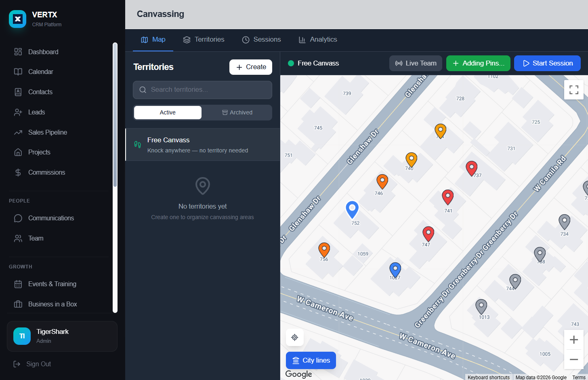This screenshot has height=380, width=588.
Task: Select the Free Canvass row
Action: tap(203, 145)
